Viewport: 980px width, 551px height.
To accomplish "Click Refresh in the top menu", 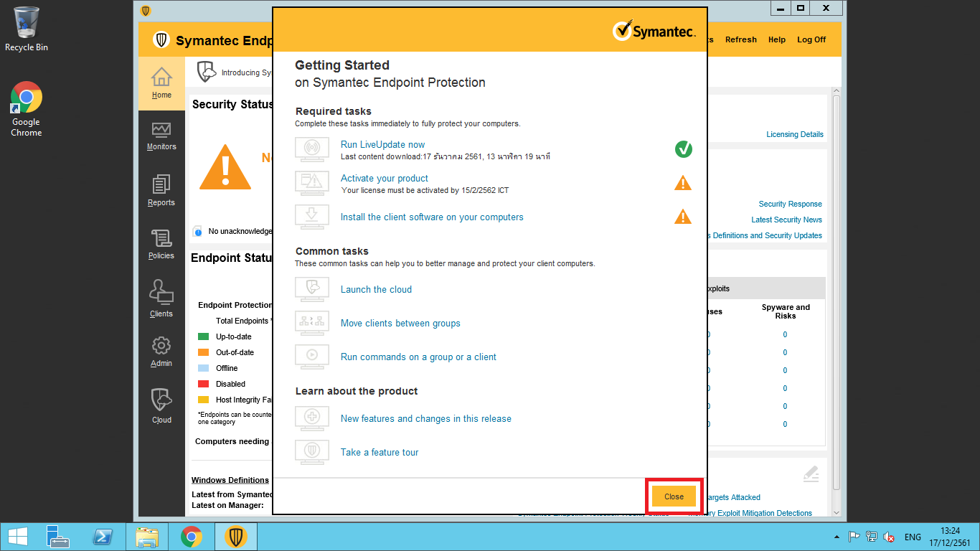I will pos(740,39).
